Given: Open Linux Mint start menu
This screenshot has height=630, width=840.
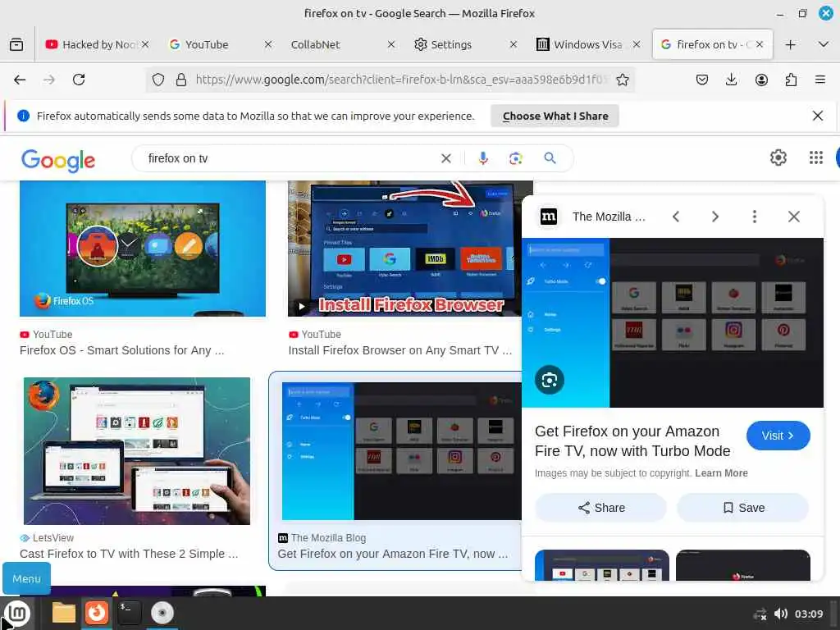Looking at the screenshot, I should pos(18,614).
